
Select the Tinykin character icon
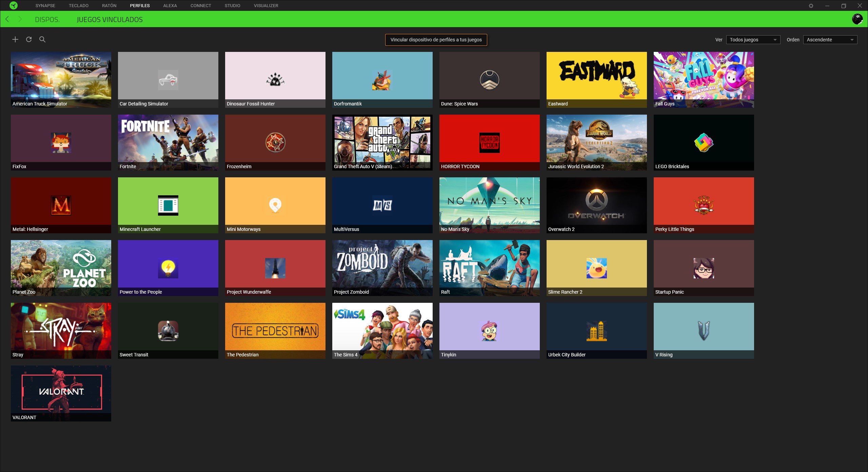[x=490, y=331]
